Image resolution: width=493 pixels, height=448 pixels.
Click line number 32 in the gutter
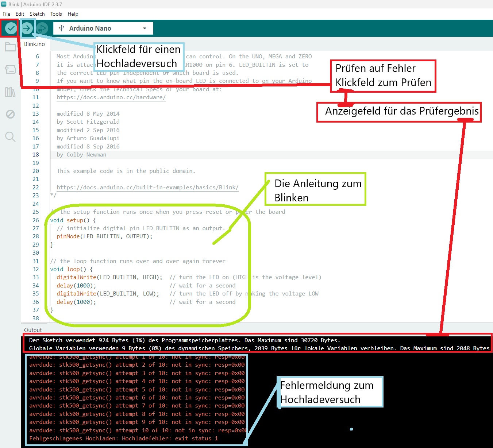35,269
